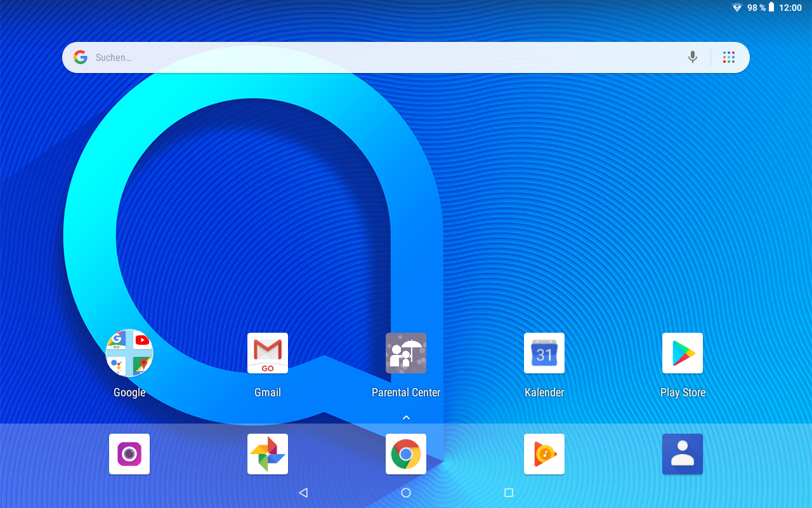The width and height of the screenshot is (812, 508).
Task: Launch the Play Store
Action: [683, 353]
